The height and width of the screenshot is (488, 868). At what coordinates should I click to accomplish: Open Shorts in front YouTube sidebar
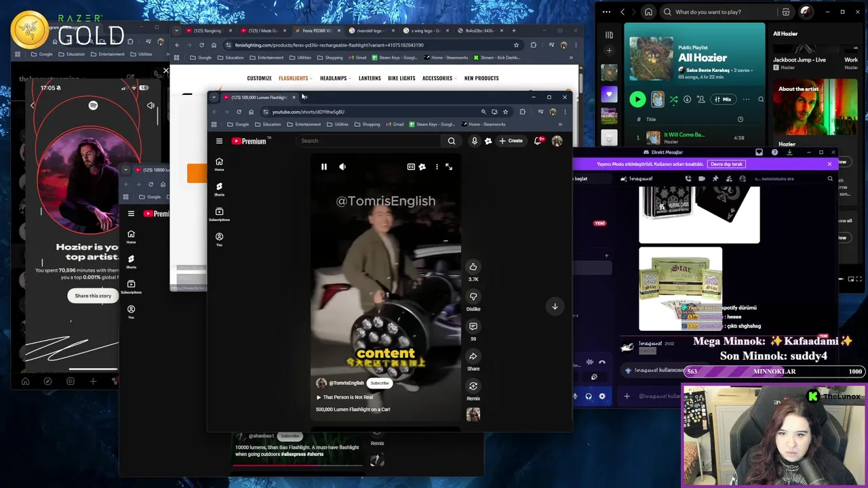click(219, 189)
